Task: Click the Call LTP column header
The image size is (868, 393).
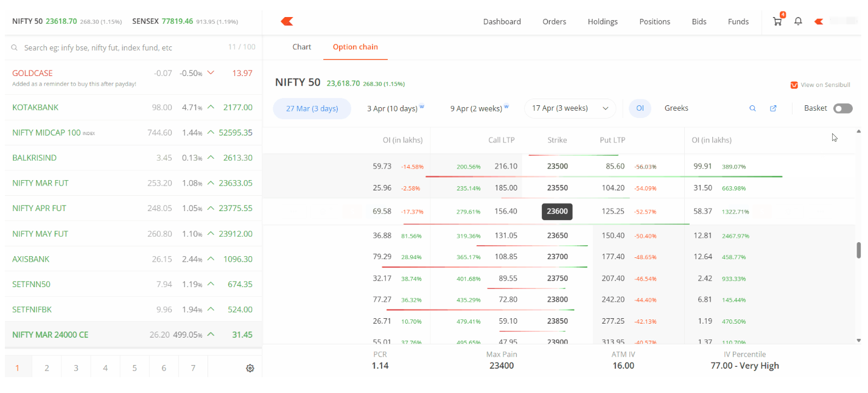Action: (502, 140)
